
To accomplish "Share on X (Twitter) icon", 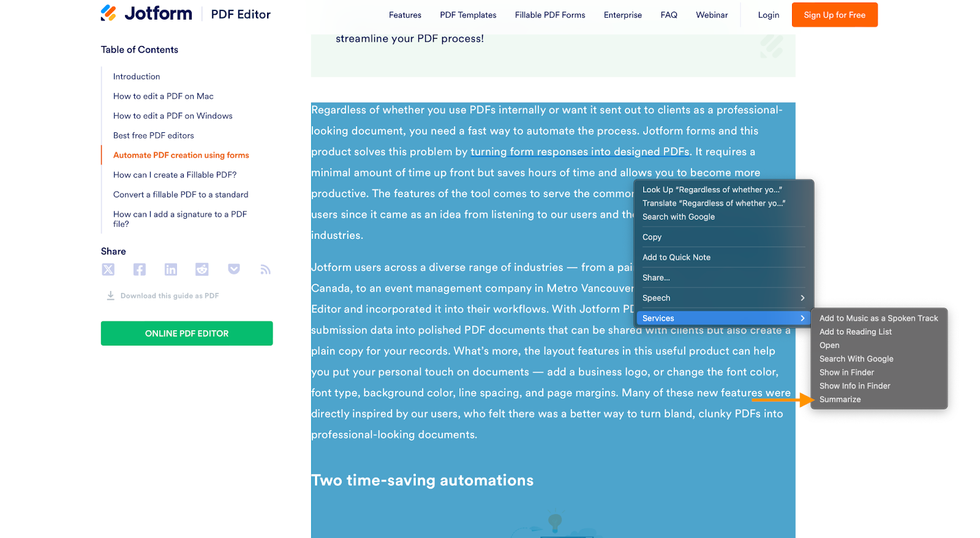I will 108,270.
